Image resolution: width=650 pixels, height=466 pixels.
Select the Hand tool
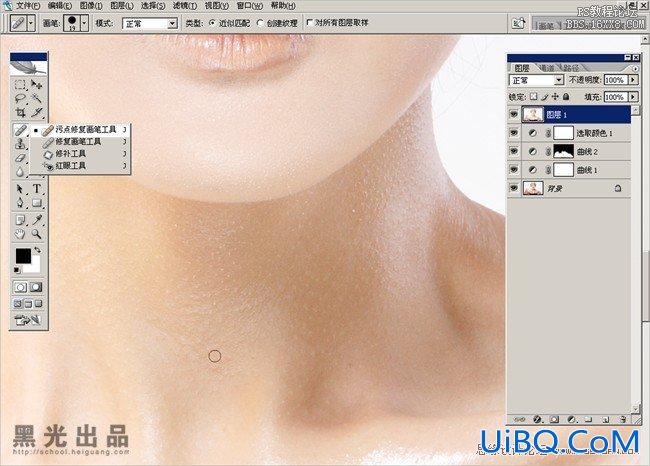click(x=20, y=234)
